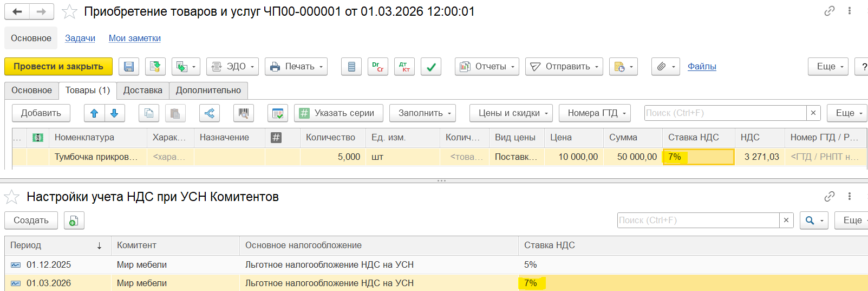Viewport: 868px width, 291px height.
Task: Click the search field in Настройки учета НДС
Action: [x=697, y=221]
